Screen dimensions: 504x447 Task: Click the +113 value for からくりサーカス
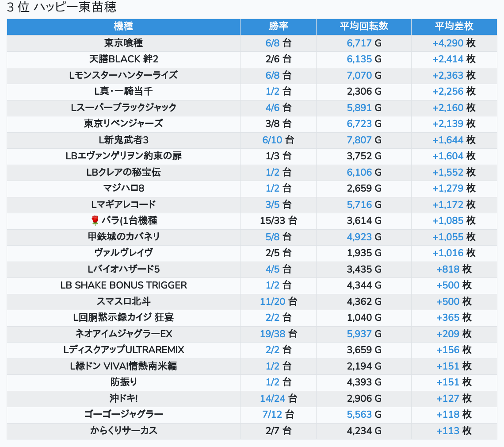pyautogui.click(x=448, y=431)
